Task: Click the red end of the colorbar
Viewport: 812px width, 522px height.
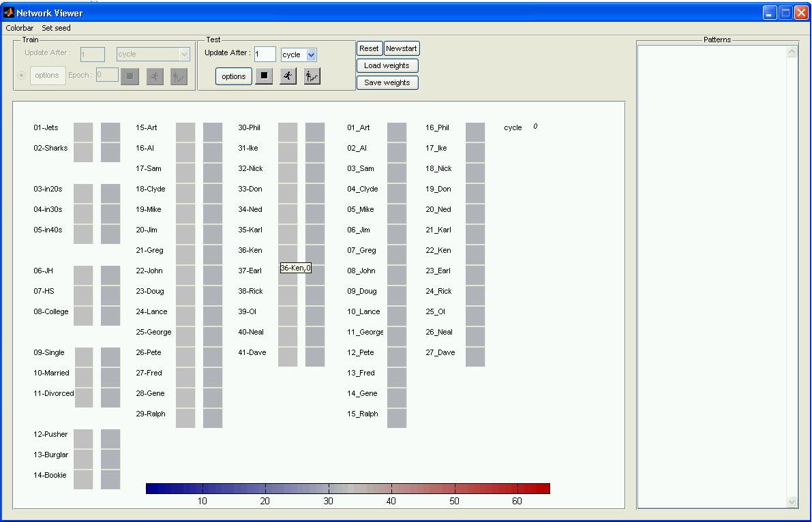Action: 543,488
